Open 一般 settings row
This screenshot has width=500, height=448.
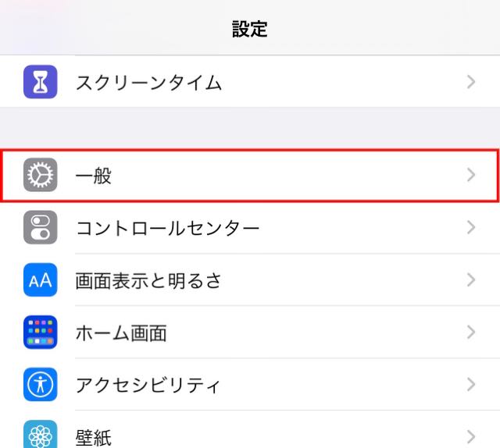click(250, 175)
